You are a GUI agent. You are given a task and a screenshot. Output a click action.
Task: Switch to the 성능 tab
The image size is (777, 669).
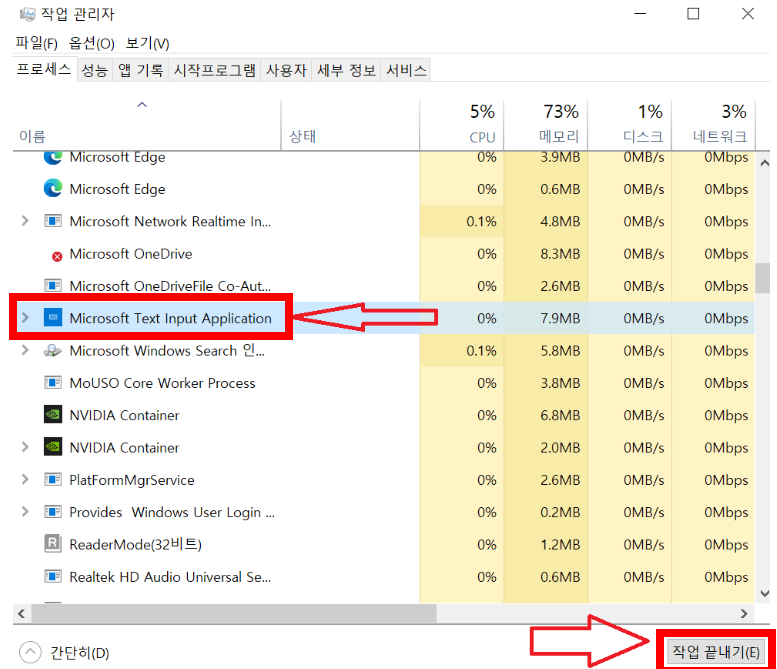coord(95,70)
